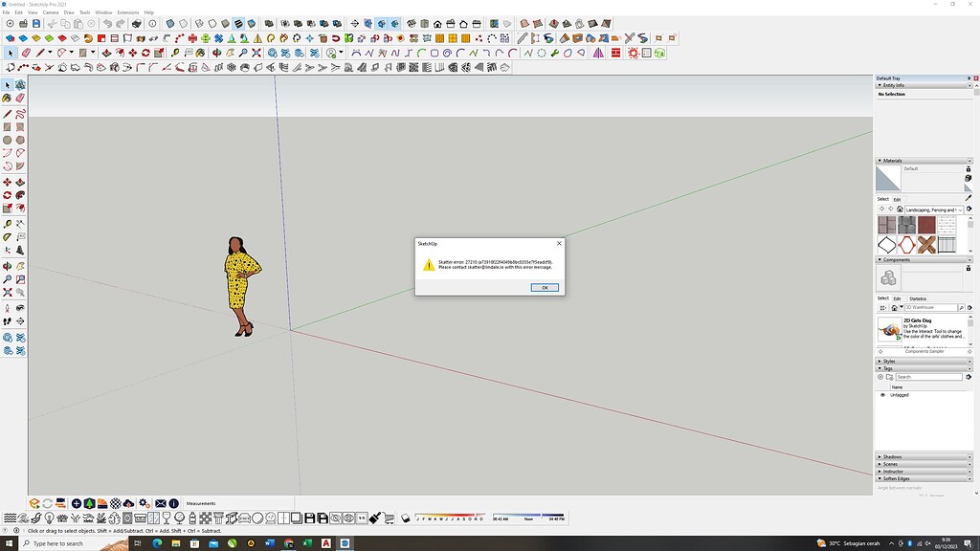The height and width of the screenshot is (551, 980).
Task: Select the Move tool
Action: point(7,182)
